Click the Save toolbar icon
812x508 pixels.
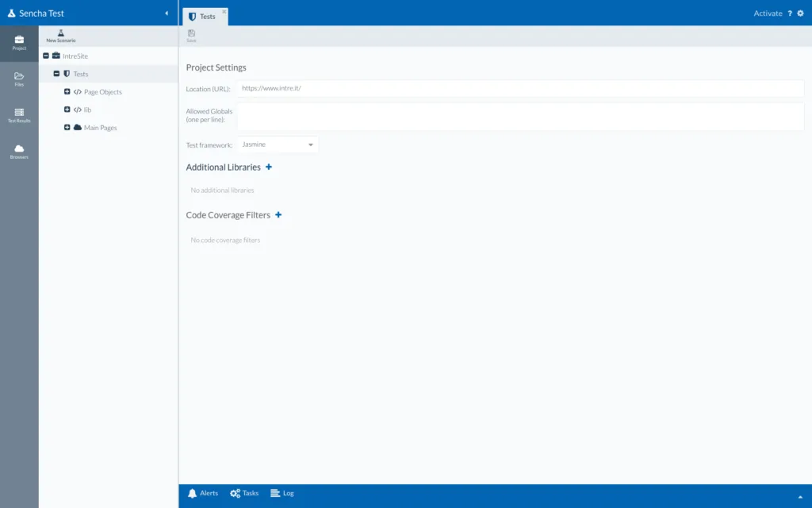click(191, 35)
